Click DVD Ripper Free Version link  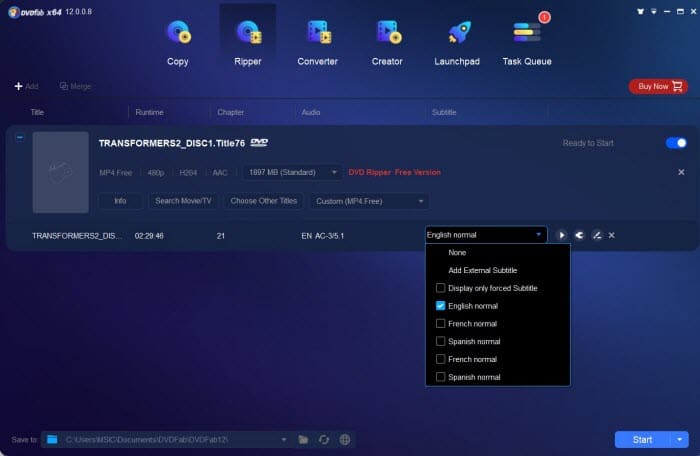point(394,172)
